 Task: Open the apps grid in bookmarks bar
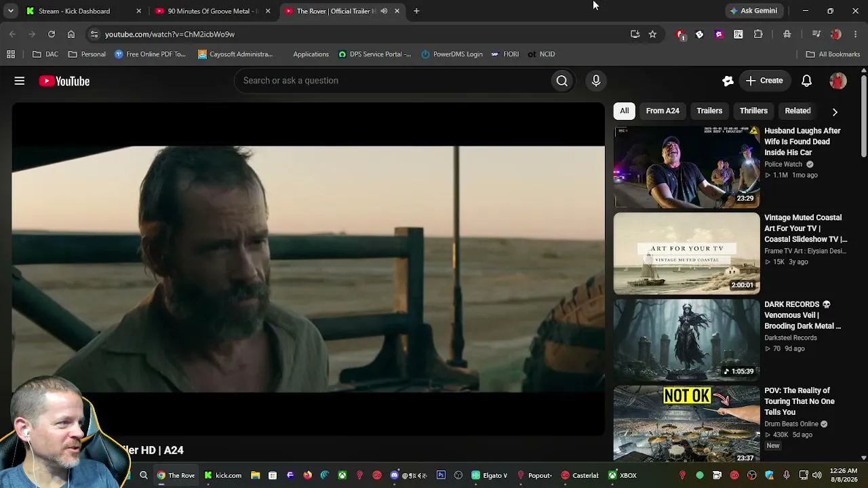coord(11,54)
